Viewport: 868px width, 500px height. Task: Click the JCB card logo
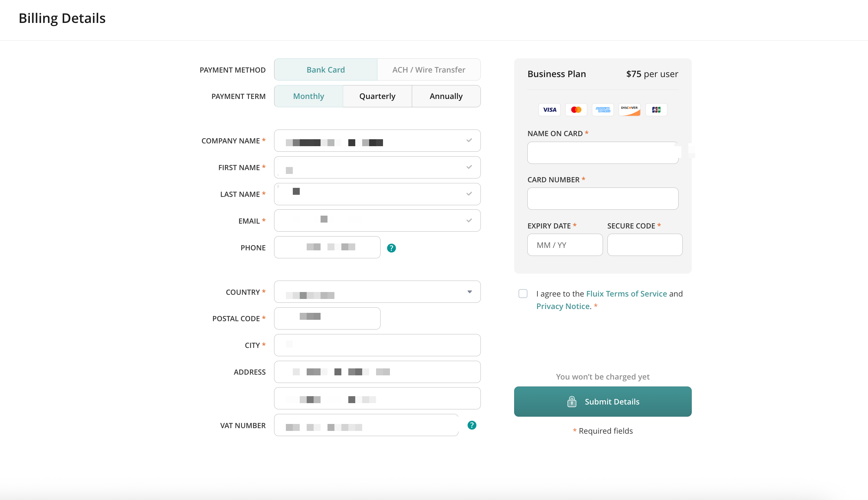pos(656,110)
